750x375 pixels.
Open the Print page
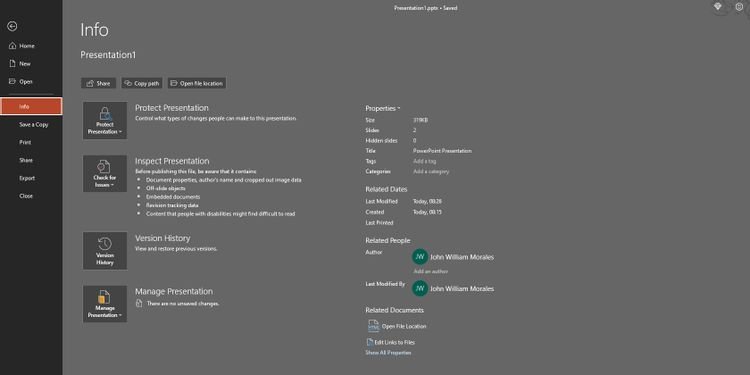pyautogui.click(x=31, y=142)
